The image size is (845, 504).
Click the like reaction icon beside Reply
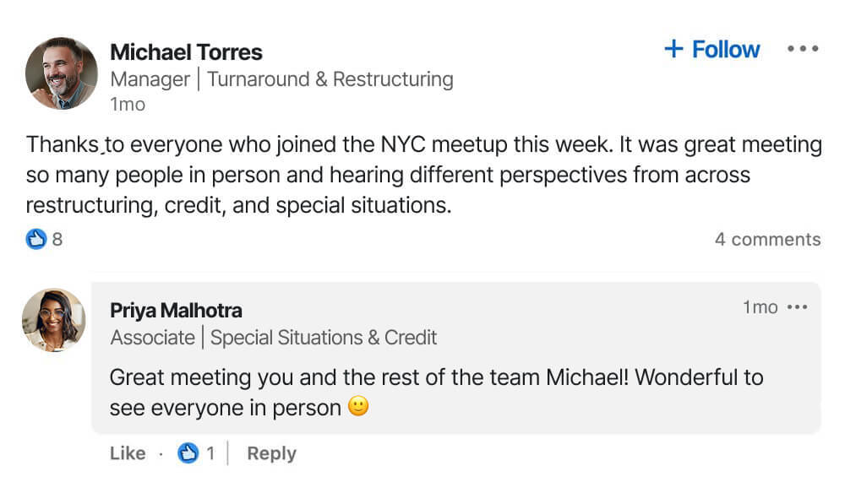click(188, 453)
